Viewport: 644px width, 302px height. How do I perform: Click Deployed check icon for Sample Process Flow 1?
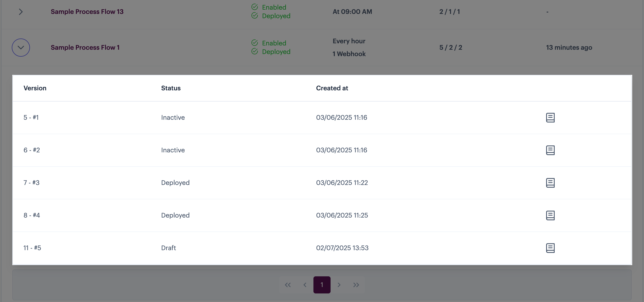point(255,52)
